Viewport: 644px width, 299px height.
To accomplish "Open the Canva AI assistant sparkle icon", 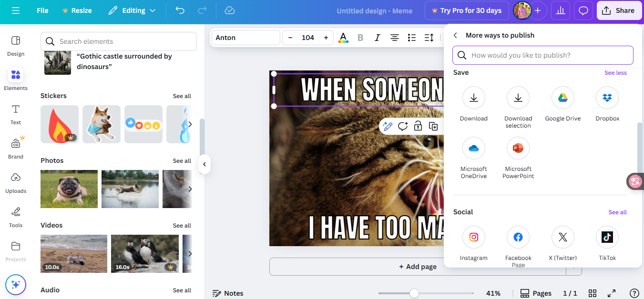I will [x=15, y=284].
